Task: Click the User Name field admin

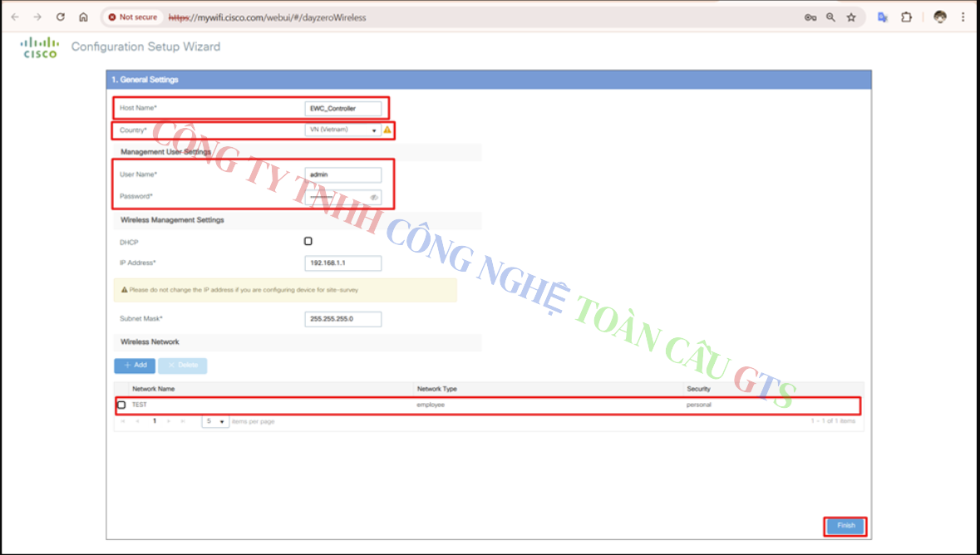Action: [343, 174]
